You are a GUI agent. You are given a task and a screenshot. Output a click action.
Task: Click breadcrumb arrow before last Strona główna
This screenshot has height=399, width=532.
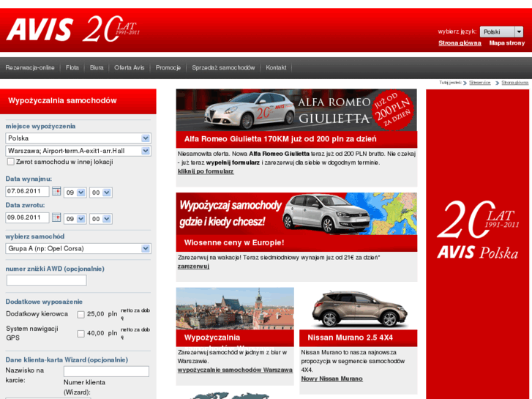(498, 83)
